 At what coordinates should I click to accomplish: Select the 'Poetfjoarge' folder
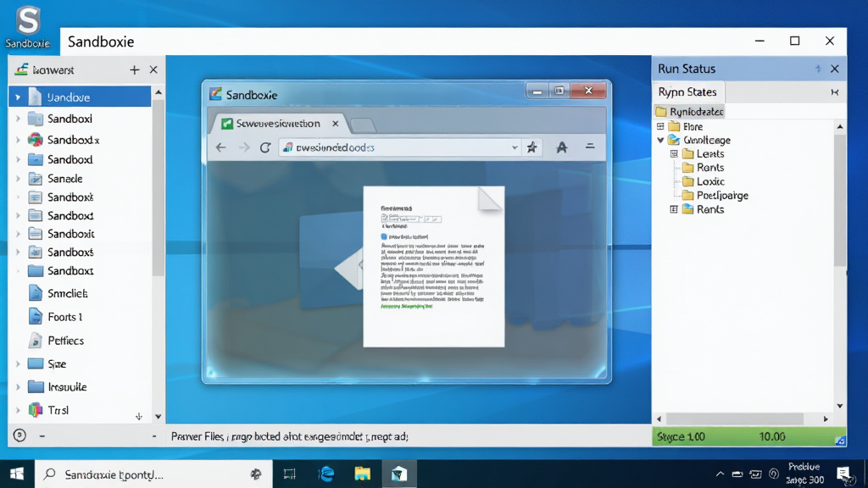pos(715,196)
